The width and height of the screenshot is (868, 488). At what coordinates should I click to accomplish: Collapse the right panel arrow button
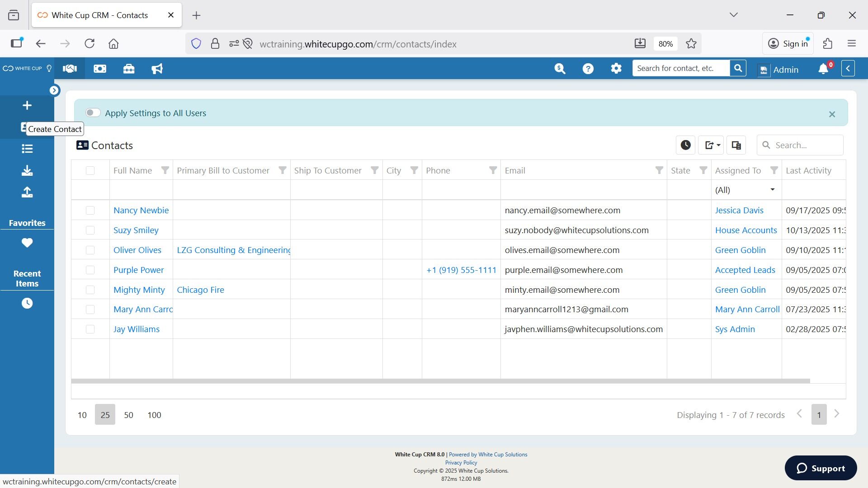click(x=848, y=69)
